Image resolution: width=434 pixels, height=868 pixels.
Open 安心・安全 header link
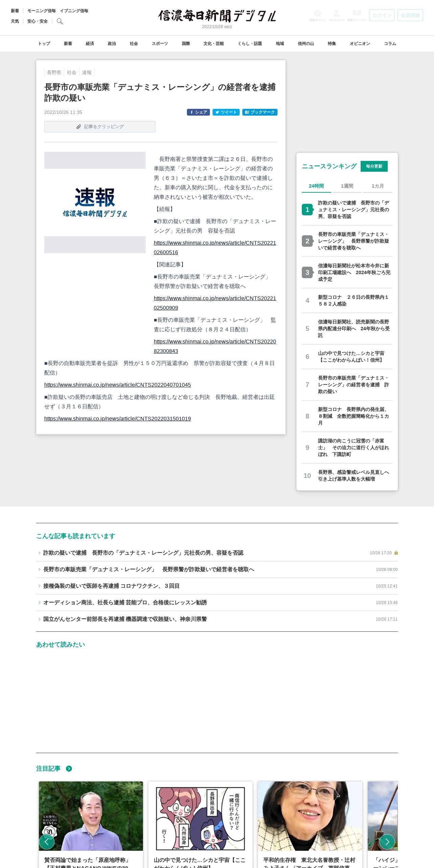(38, 21)
